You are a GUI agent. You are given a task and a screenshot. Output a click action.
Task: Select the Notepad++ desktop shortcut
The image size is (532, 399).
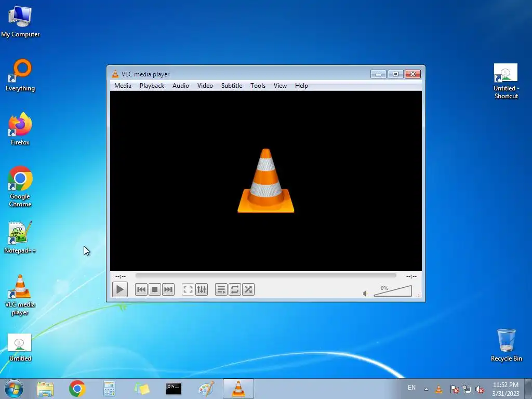(x=20, y=237)
